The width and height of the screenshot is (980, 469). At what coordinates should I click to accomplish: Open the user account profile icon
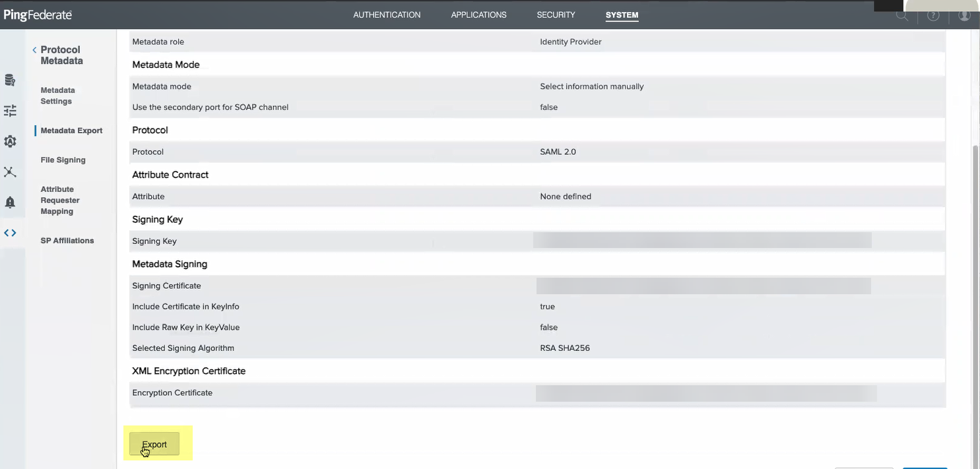click(x=964, y=15)
